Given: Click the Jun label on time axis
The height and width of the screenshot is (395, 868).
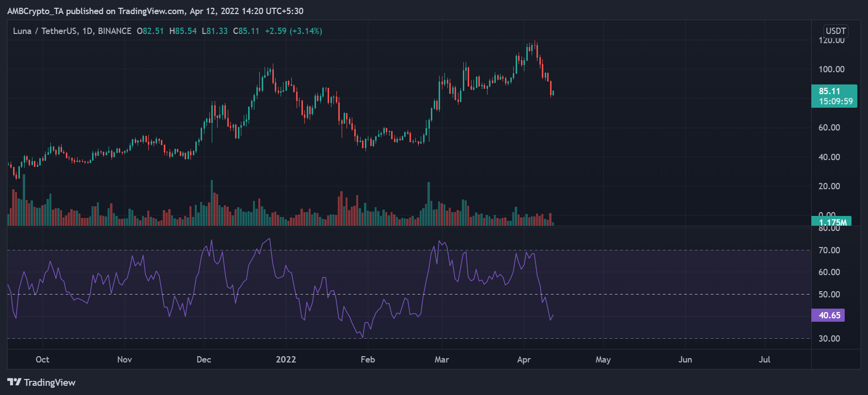Looking at the screenshot, I should [x=685, y=359].
